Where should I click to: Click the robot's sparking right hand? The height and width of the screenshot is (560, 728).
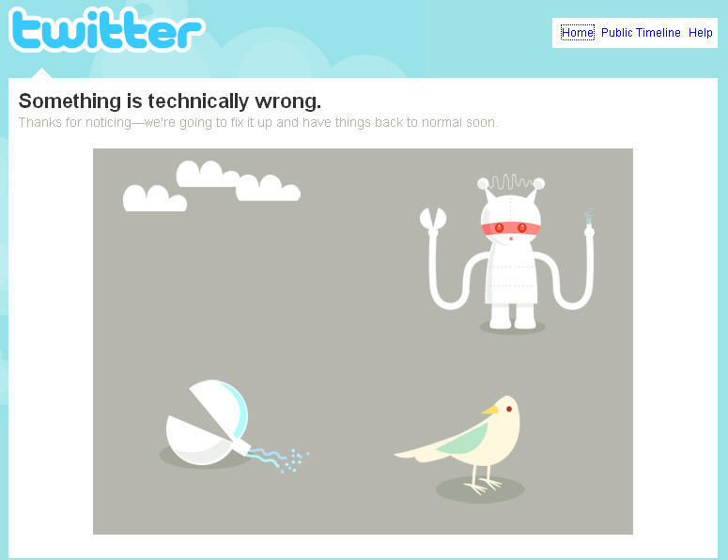[x=589, y=224]
